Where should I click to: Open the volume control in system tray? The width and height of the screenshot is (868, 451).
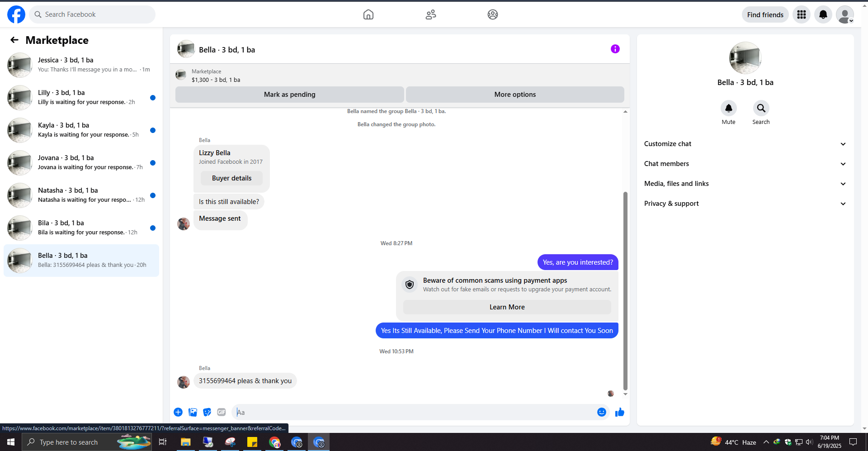coord(809,442)
